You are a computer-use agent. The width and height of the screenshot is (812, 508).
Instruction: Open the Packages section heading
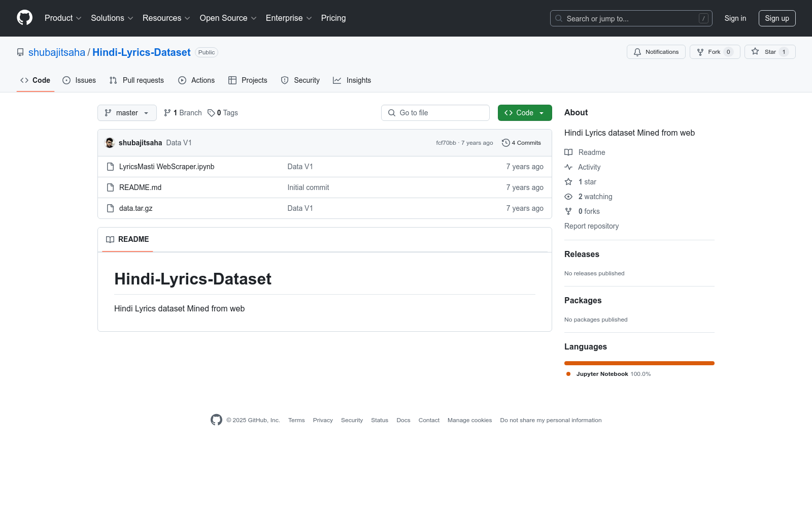coord(583,301)
